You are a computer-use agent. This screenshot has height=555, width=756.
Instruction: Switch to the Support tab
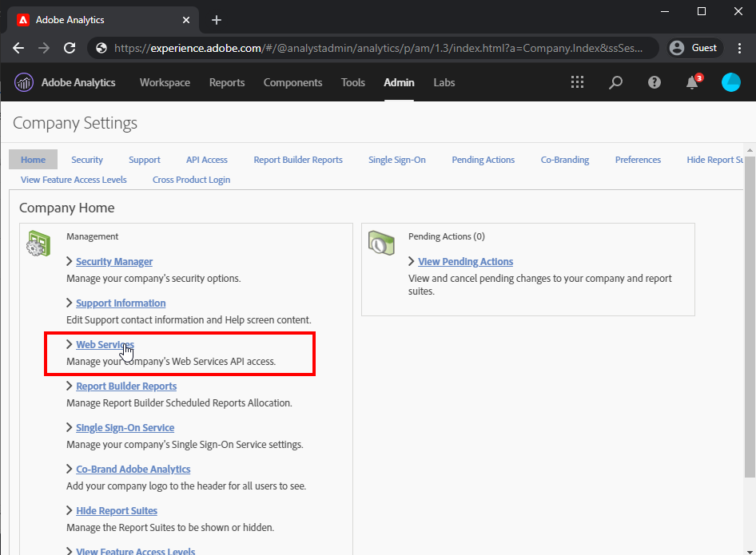coord(145,160)
